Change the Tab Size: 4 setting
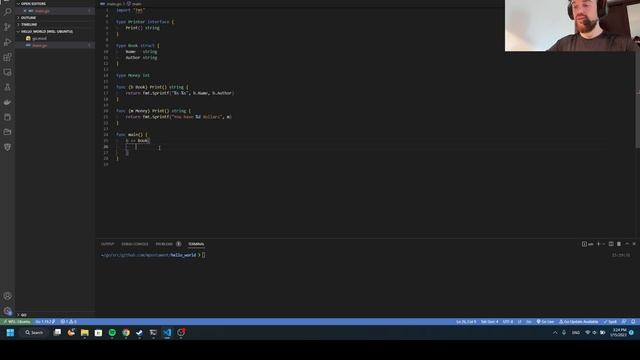640x360 pixels. (x=489, y=322)
